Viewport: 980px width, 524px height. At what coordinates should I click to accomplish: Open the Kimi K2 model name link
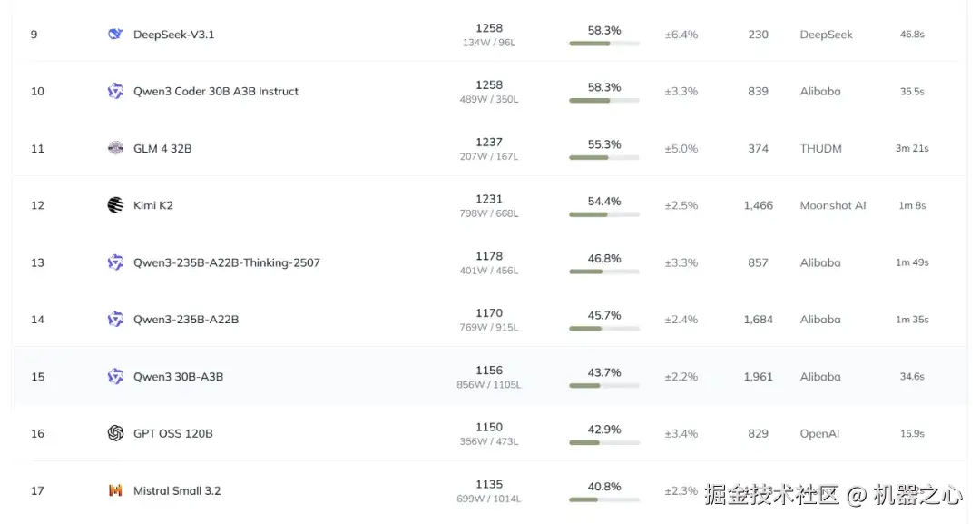[152, 205]
